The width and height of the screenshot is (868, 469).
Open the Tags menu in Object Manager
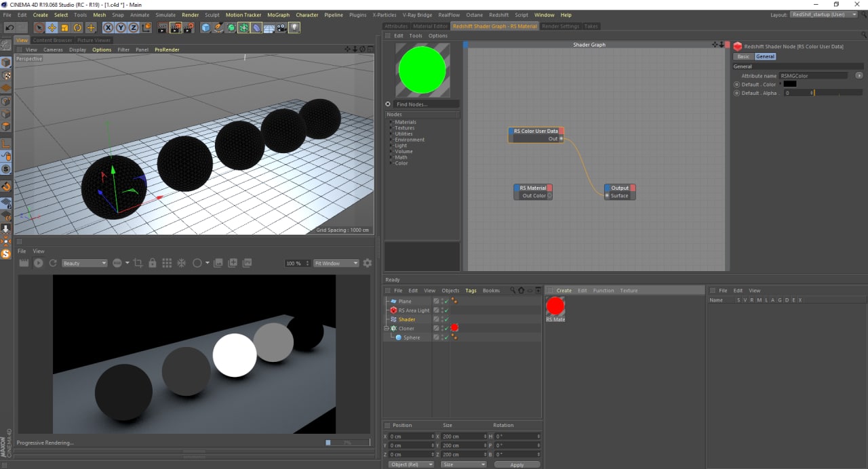click(471, 291)
